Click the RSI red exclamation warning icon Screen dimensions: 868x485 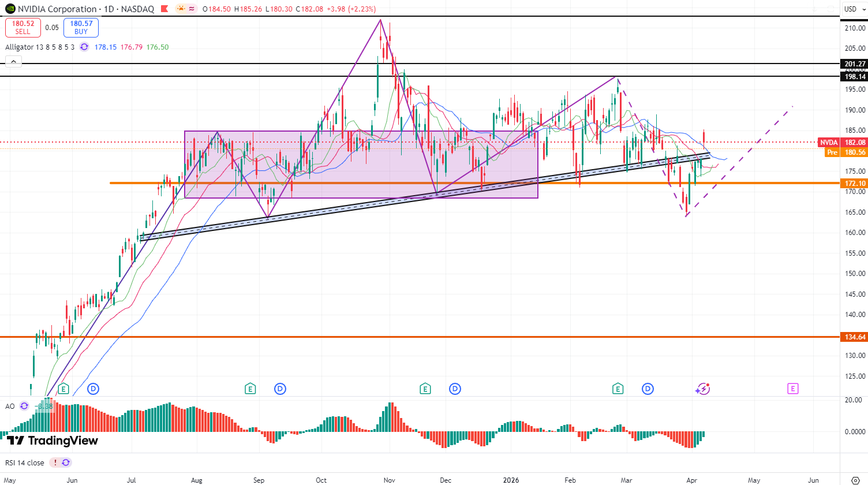coord(55,462)
